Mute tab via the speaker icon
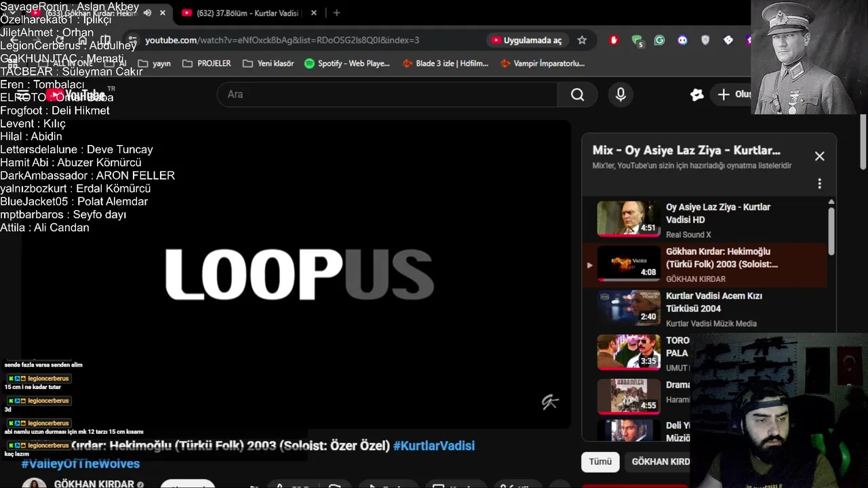 [x=147, y=13]
